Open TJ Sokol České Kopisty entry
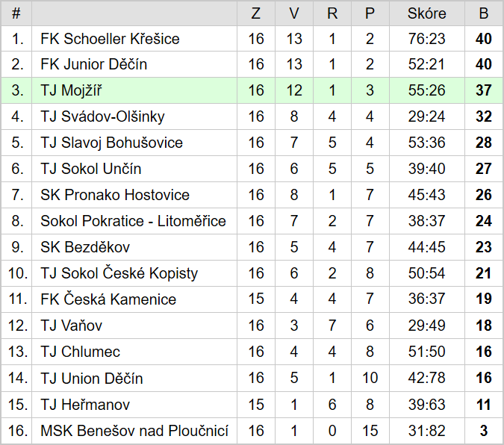This screenshot has height=445, width=504. point(119,273)
